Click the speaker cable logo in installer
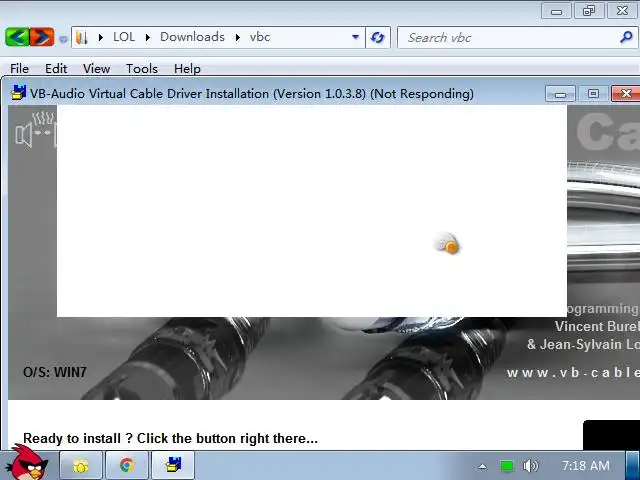 coord(35,130)
